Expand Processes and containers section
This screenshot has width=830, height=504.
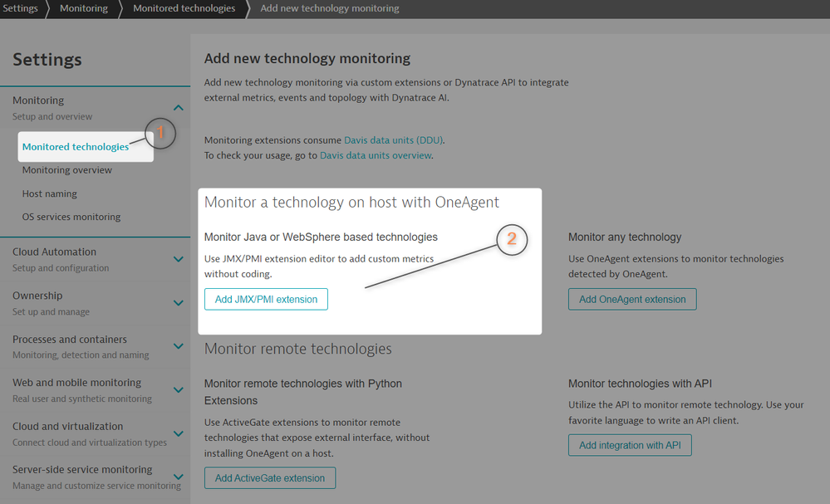pos(178,346)
